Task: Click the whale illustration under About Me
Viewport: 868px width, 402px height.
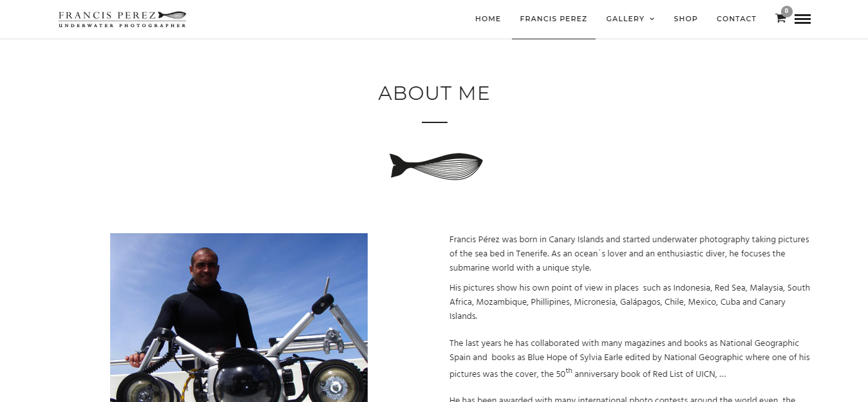Action: pos(436,166)
